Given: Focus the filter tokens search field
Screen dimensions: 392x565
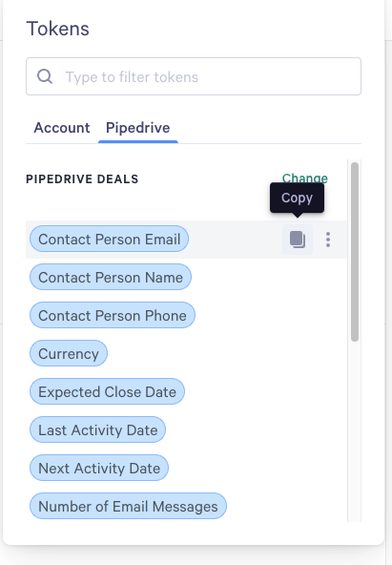Looking at the screenshot, I should (194, 76).
